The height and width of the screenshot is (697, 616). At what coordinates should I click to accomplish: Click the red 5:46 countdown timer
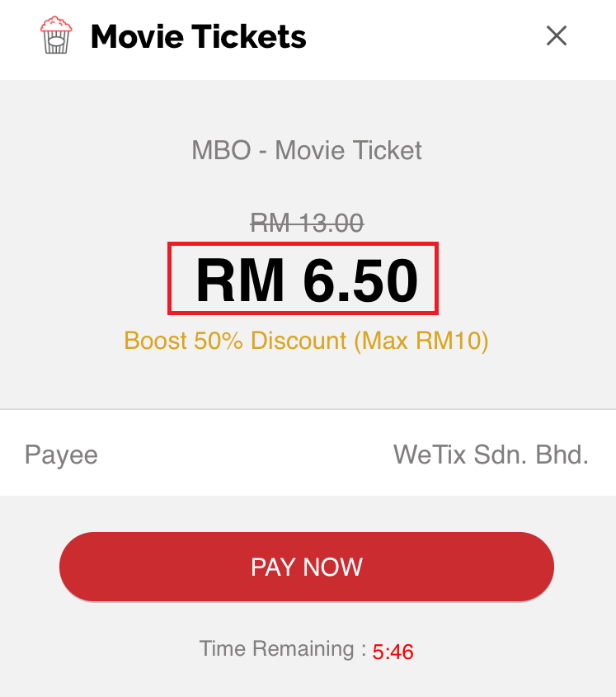(x=393, y=652)
